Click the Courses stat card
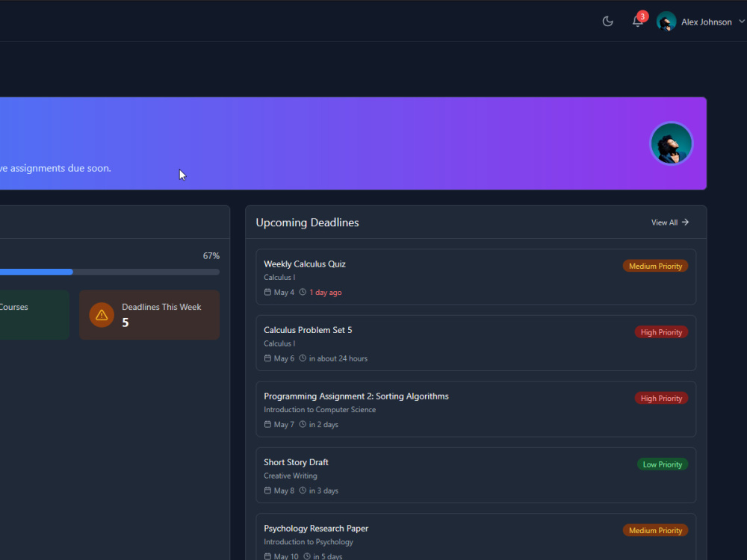 (34, 315)
